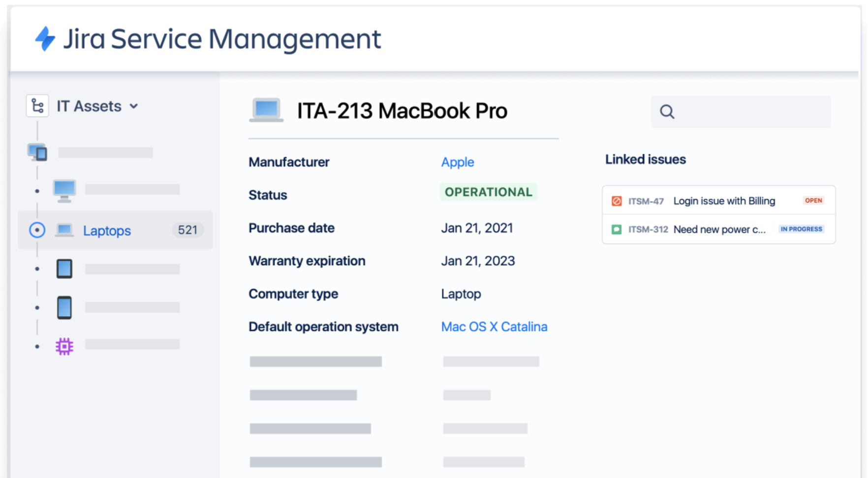Click the Linked issues heading
The image size is (868, 478).
pyautogui.click(x=645, y=159)
